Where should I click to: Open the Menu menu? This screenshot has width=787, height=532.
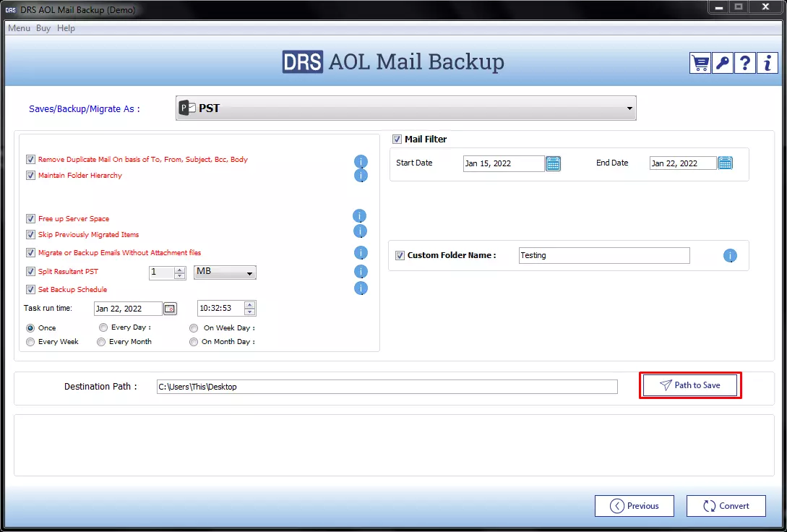(19, 28)
